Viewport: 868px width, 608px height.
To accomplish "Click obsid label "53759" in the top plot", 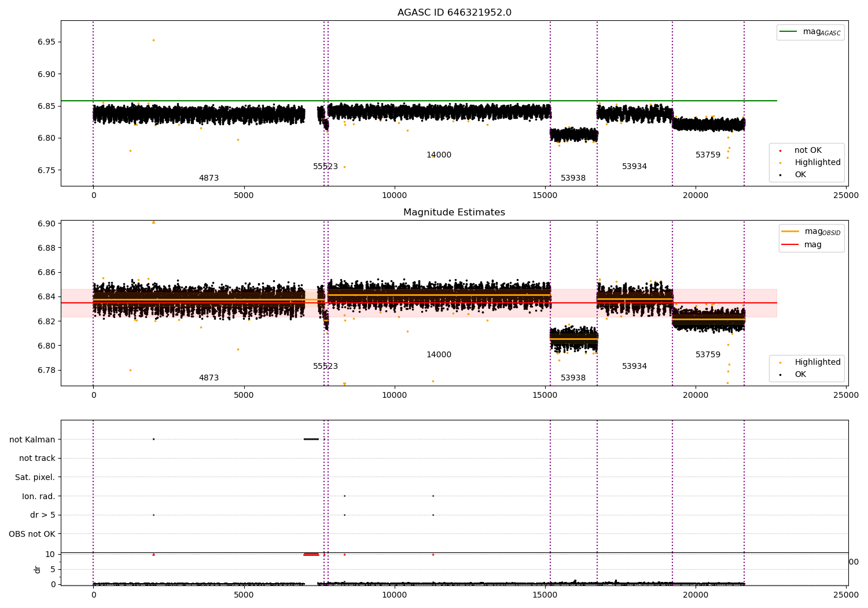I will 708,155.
